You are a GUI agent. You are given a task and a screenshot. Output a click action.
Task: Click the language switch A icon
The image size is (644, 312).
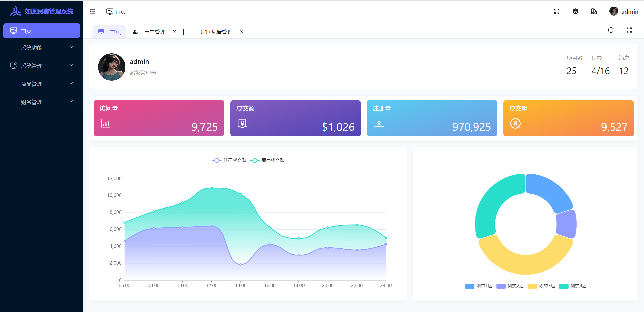[575, 11]
